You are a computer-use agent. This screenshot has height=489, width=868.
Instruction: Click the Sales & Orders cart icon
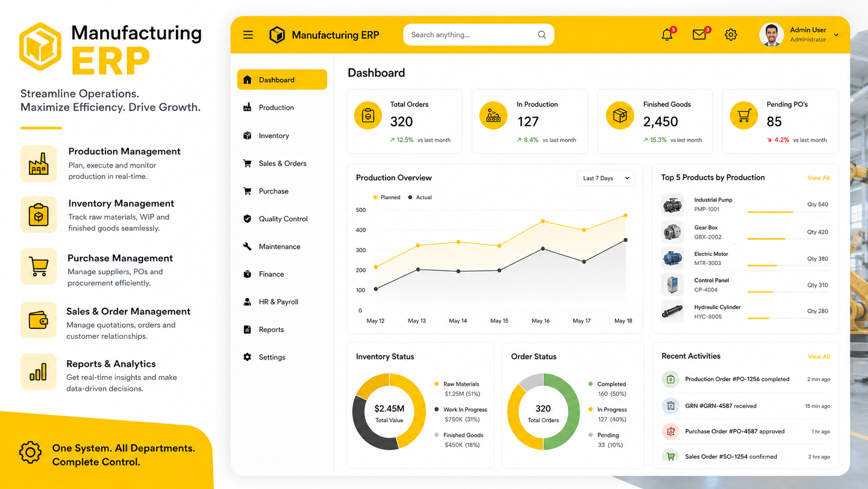(x=247, y=163)
